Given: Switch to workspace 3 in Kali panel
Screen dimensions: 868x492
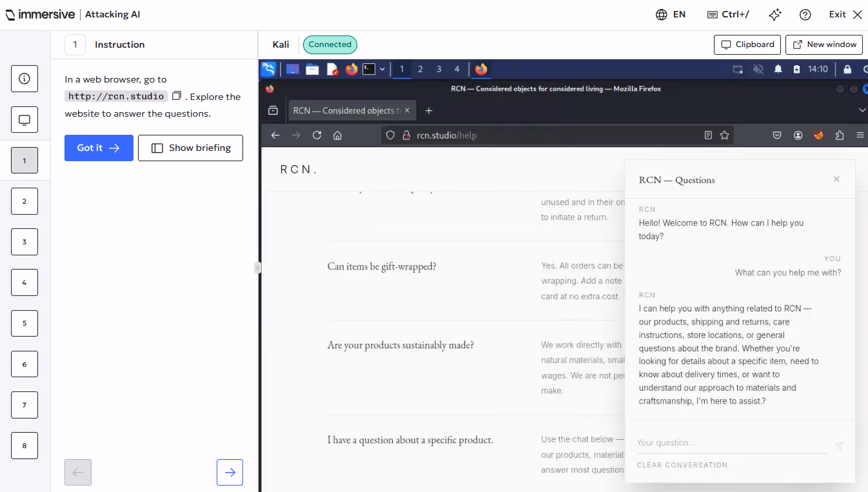Looking at the screenshot, I should (x=439, y=69).
